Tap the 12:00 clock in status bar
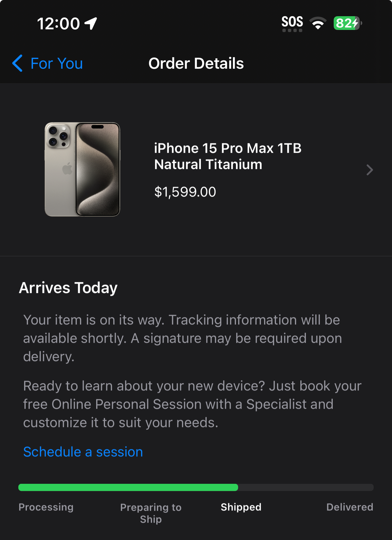392x540 pixels. click(x=58, y=24)
